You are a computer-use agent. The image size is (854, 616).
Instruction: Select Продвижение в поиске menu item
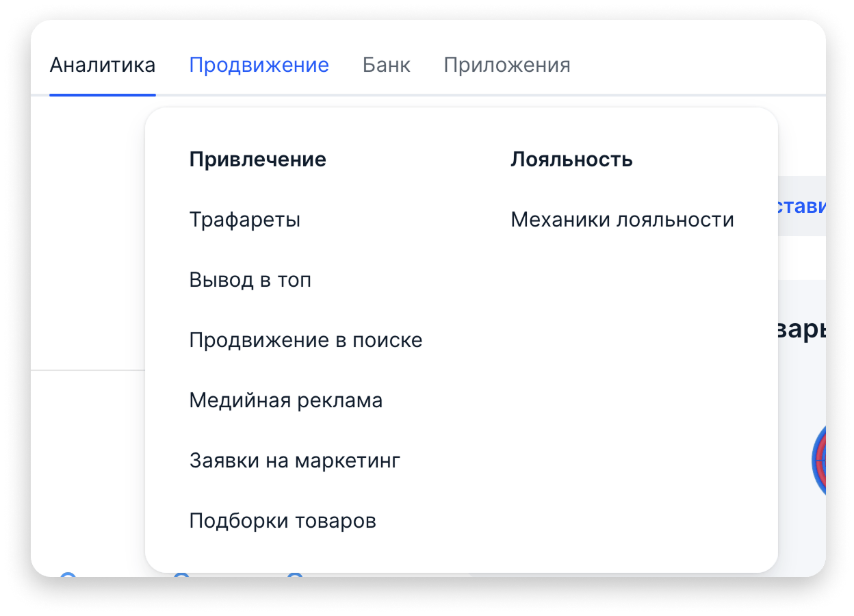coord(305,340)
